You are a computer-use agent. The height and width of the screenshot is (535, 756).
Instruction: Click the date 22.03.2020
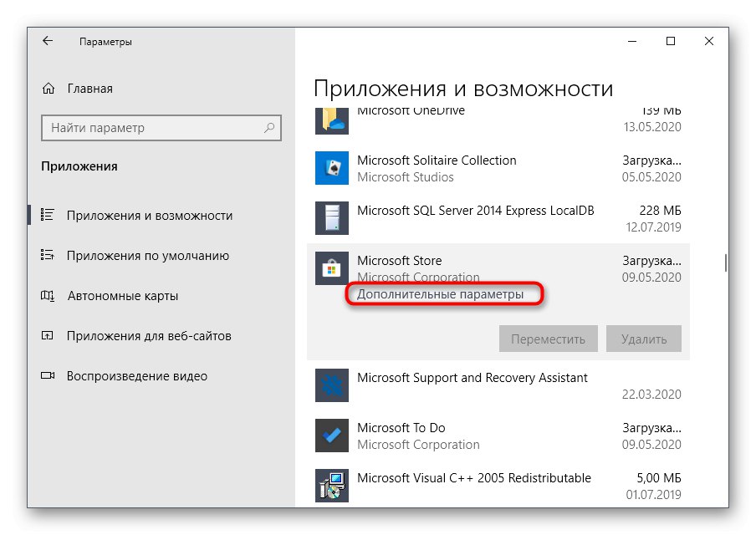(x=651, y=395)
